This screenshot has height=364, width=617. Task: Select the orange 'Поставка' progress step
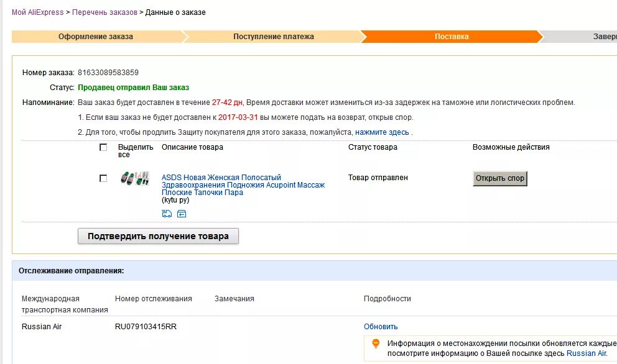pyautogui.click(x=452, y=37)
